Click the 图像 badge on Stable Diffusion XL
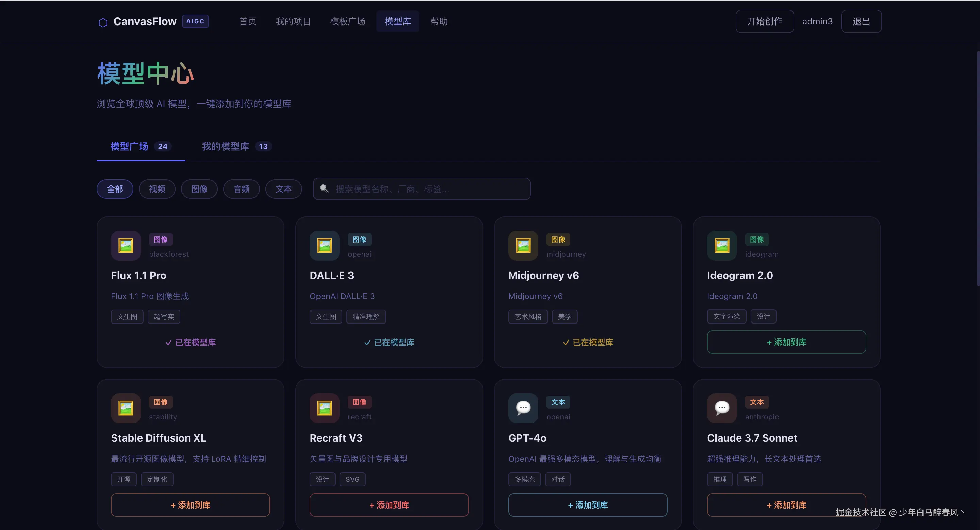 161,402
